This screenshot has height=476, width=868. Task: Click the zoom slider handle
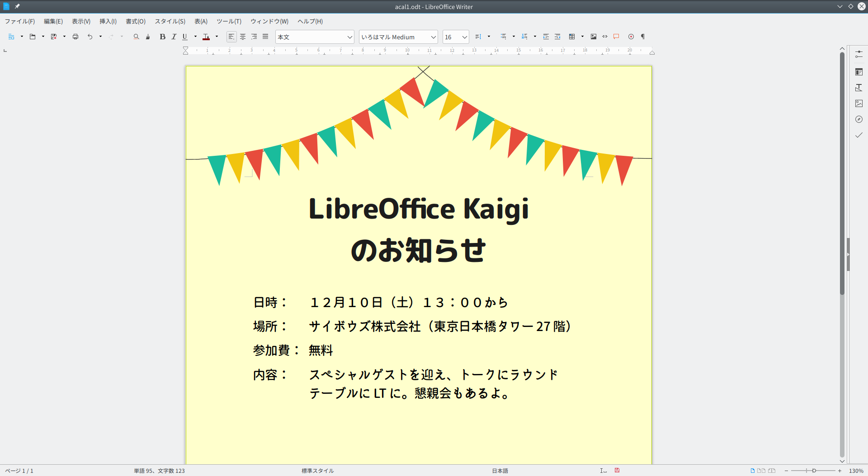coord(814,471)
